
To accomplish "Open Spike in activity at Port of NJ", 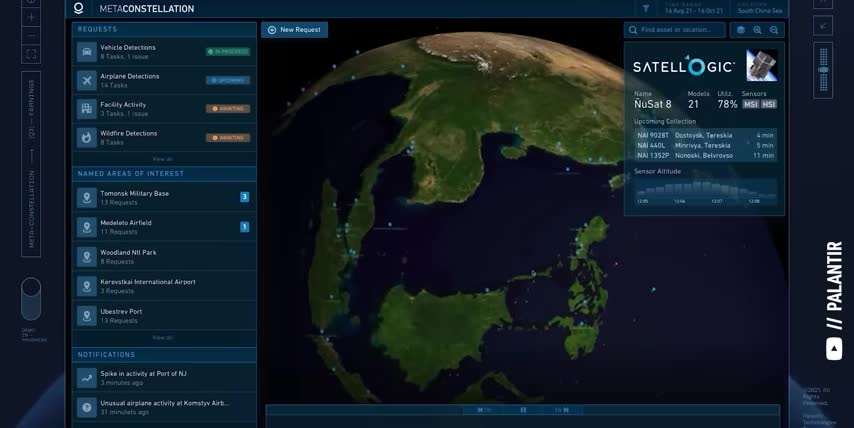I will click(143, 378).
